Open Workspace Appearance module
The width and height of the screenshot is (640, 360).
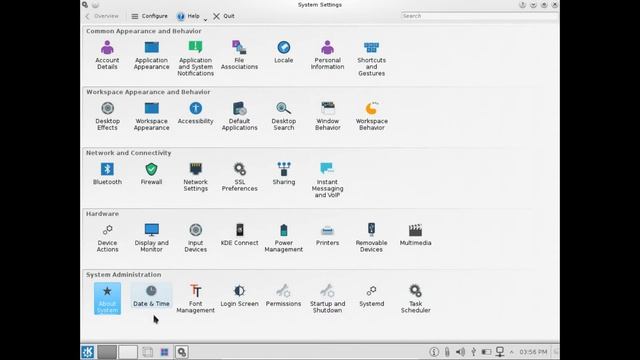(x=151, y=116)
